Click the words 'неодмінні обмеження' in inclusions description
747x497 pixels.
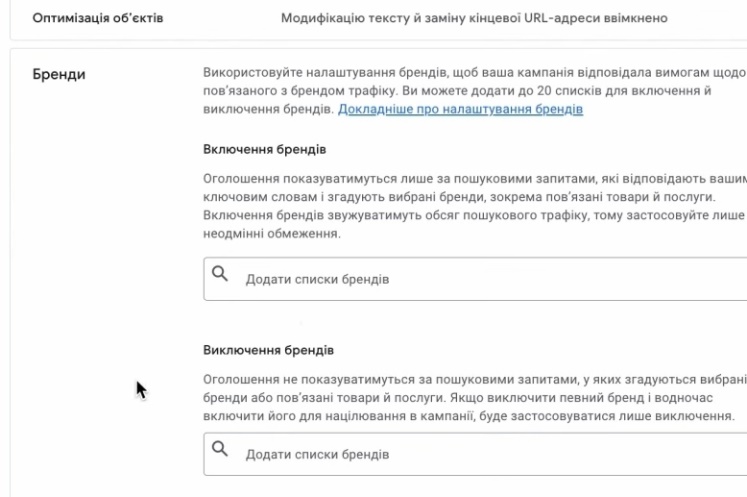(x=271, y=236)
